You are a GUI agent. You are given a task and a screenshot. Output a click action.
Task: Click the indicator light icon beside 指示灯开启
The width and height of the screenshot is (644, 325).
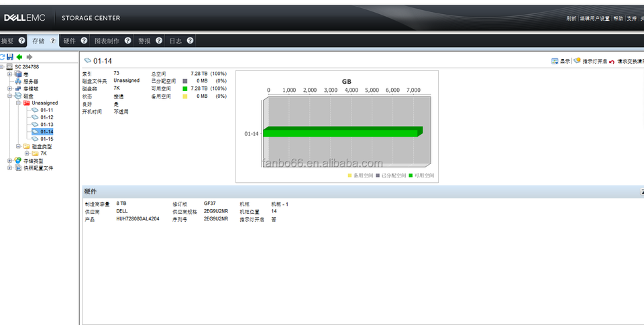point(577,61)
